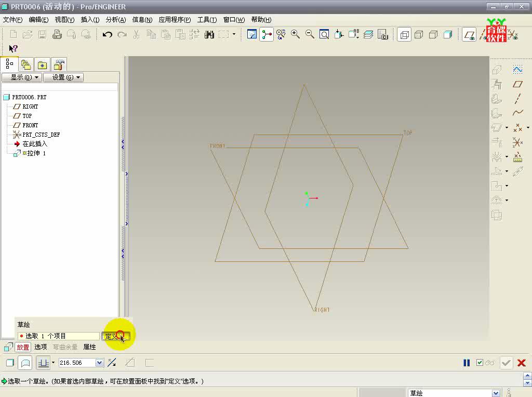
Task: Open the 插入(I) menu
Action: (x=90, y=20)
